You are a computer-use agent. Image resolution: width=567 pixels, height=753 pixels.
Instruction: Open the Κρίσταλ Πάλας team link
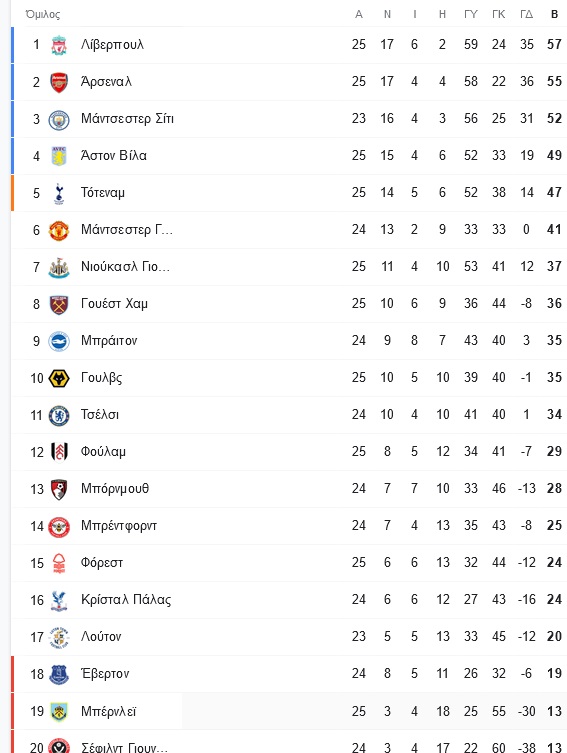pyautogui.click(x=126, y=599)
